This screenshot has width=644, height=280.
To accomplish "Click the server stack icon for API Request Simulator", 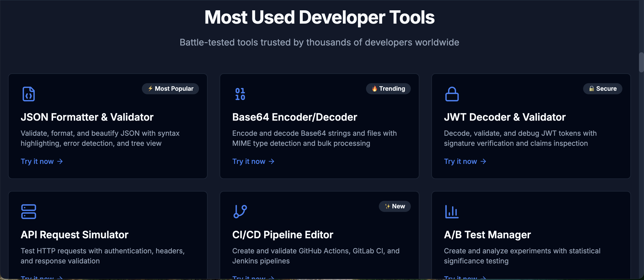I will 28,211.
